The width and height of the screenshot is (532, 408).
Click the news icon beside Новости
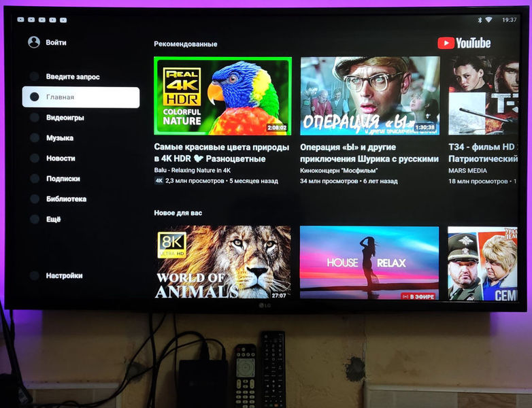pos(34,158)
